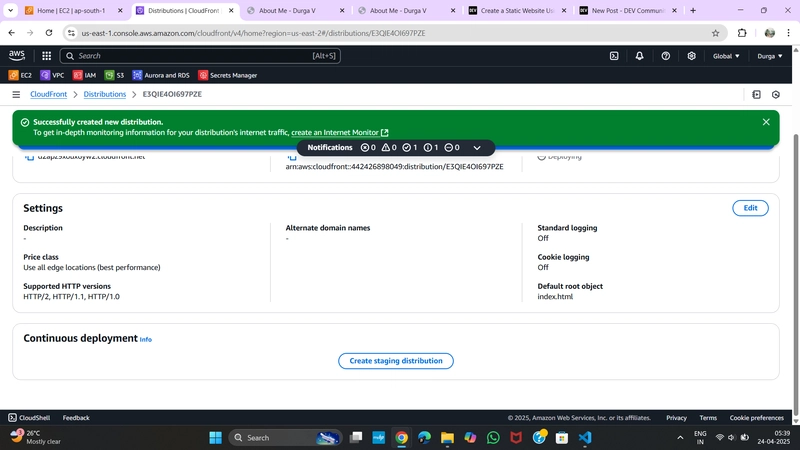Open the AWS home logo
800x450 pixels.
17,55
